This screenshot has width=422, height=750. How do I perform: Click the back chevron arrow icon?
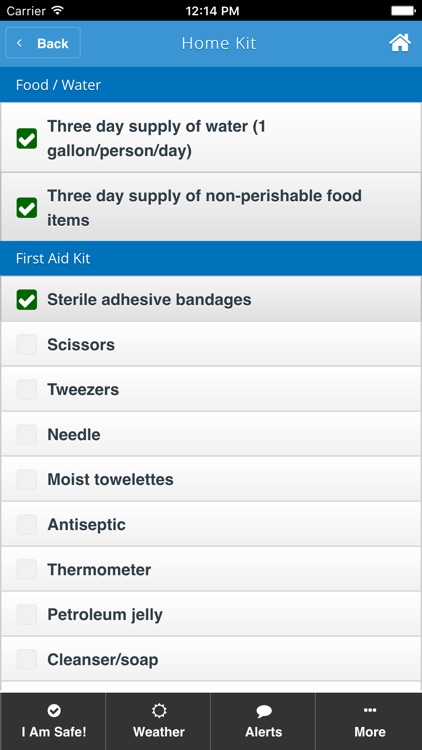coord(19,43)
